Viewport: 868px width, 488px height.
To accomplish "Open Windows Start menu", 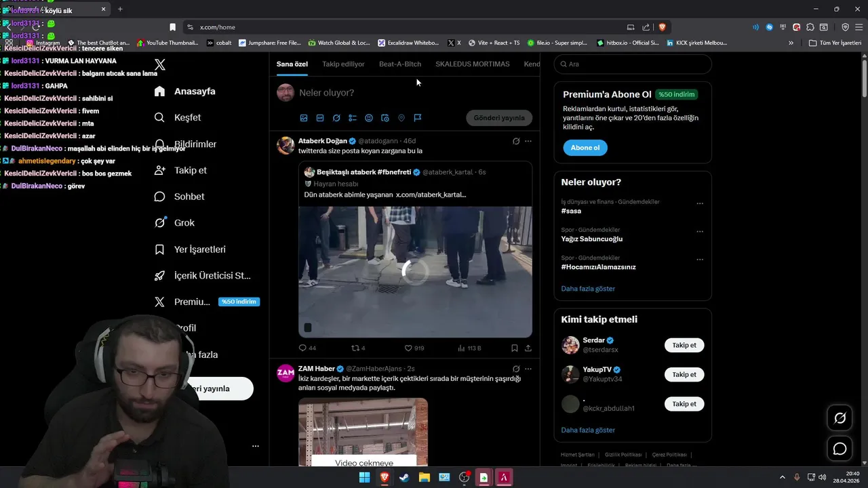I will point(364,478).
